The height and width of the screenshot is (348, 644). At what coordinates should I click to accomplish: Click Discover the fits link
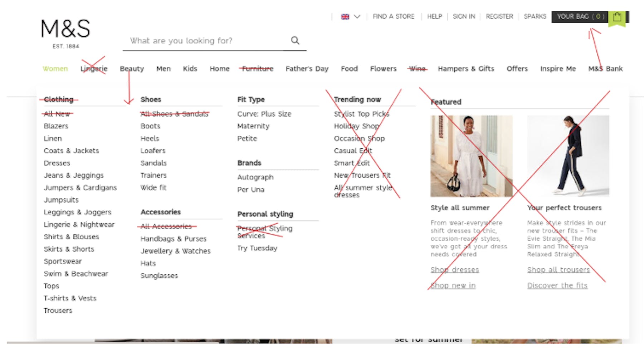click(x=557, y=285)
